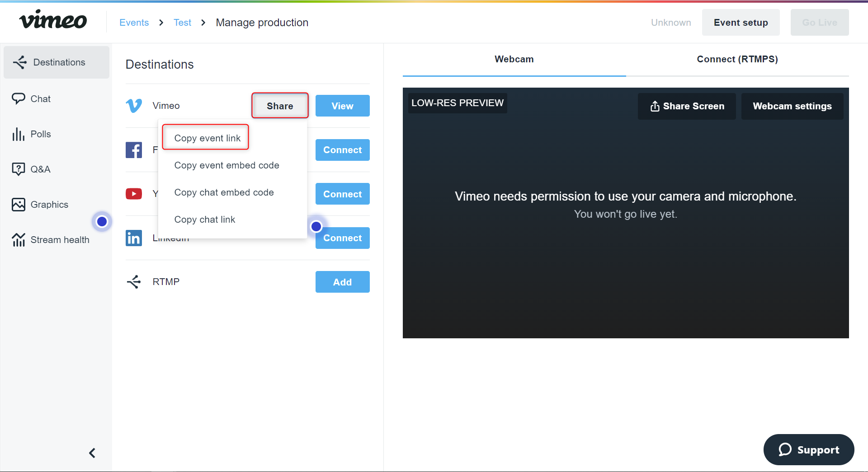This screenshot has width=868, height=472.
Task: Click the Go Live button
Action: (819, 23)
